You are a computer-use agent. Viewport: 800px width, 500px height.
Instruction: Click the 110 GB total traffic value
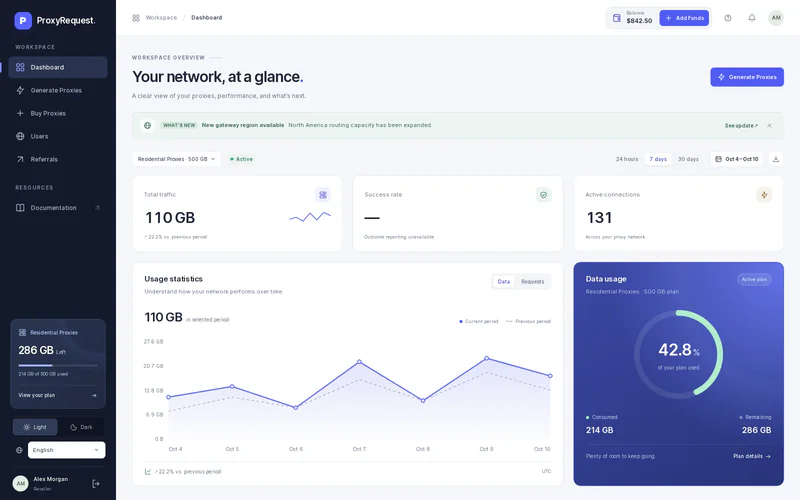pyautogui.click(x=170, y=218)
